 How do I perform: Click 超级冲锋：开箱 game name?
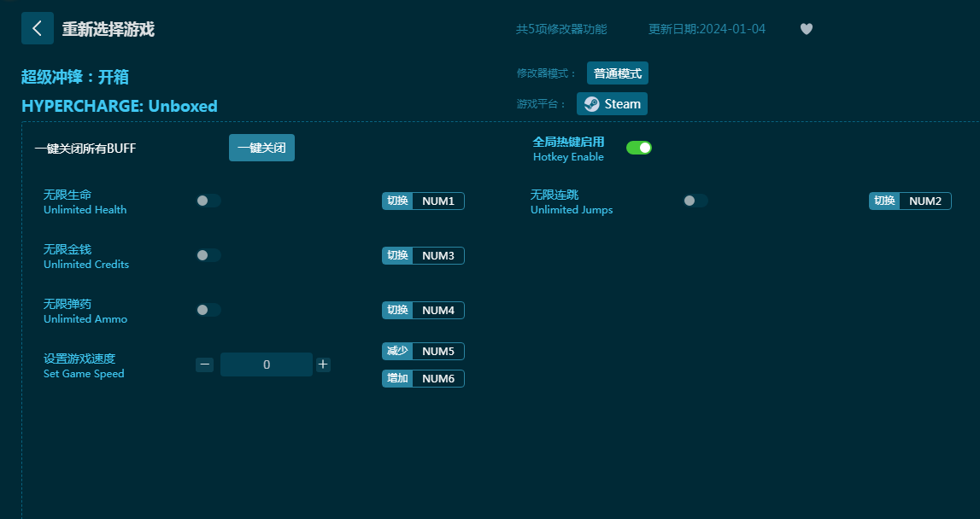(x=75, y=77)
